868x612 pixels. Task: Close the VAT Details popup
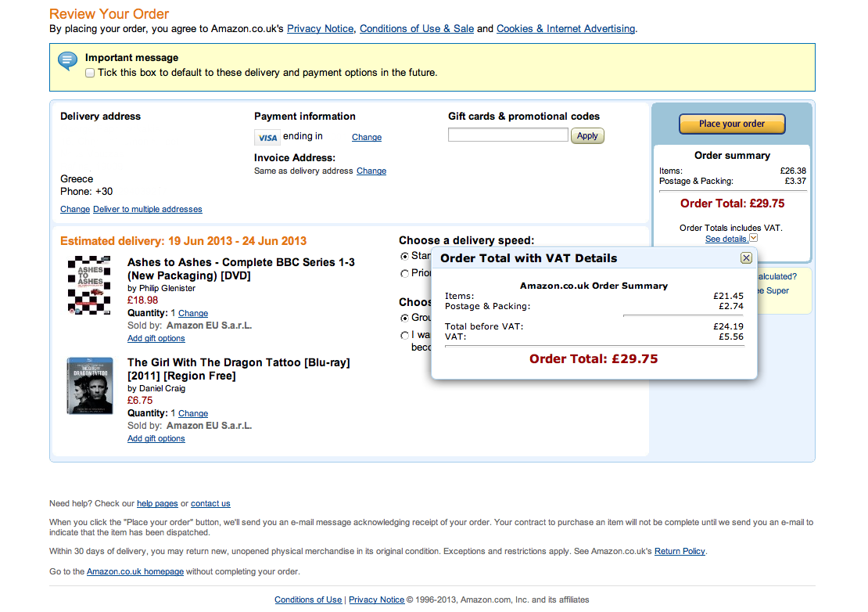pos(746,258)
